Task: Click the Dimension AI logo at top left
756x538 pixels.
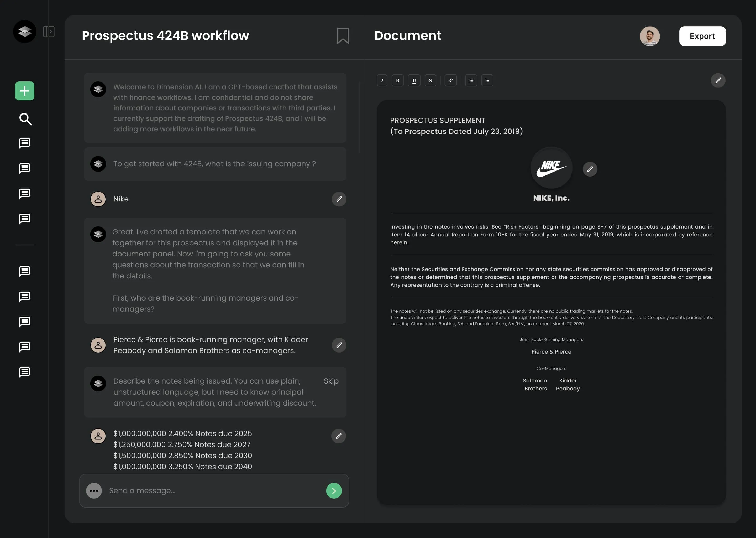Action: click(24, 32)
